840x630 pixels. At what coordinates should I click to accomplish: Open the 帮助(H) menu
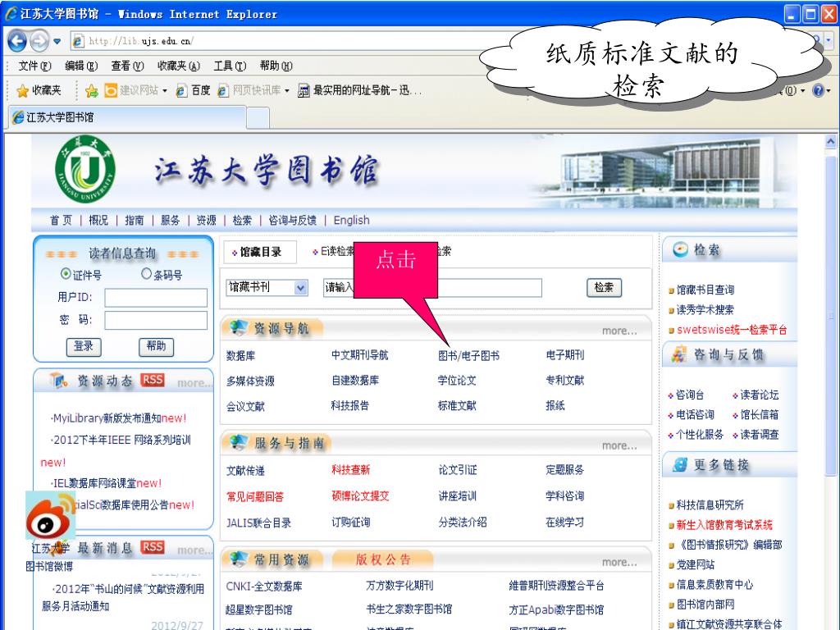tap(276, 66)
